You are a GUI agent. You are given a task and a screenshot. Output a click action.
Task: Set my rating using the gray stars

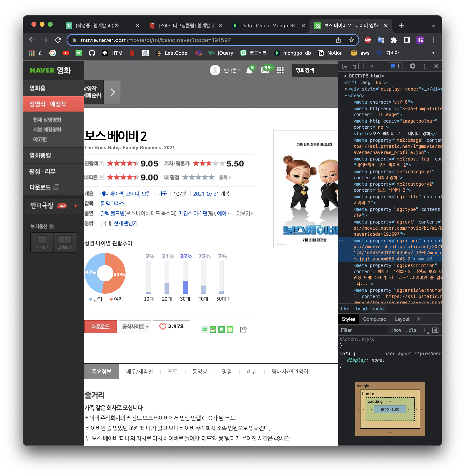tap(198, 177)
